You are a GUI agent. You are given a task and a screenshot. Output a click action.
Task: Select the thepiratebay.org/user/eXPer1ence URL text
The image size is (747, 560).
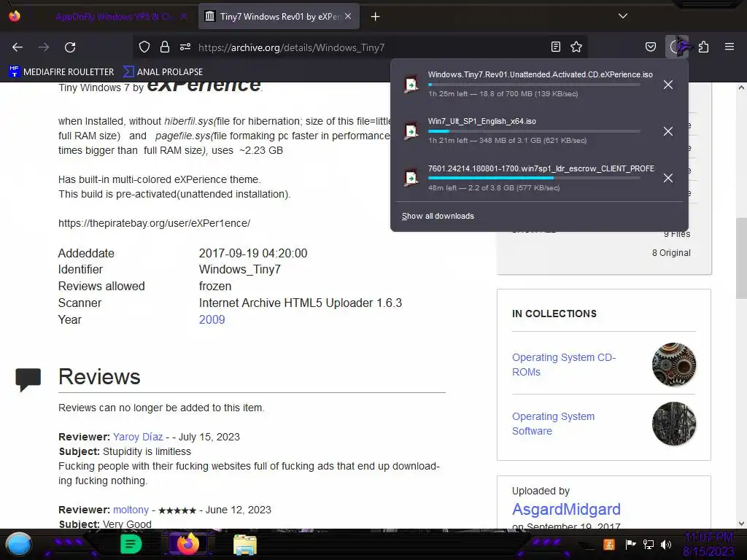[x=154, y=223]
